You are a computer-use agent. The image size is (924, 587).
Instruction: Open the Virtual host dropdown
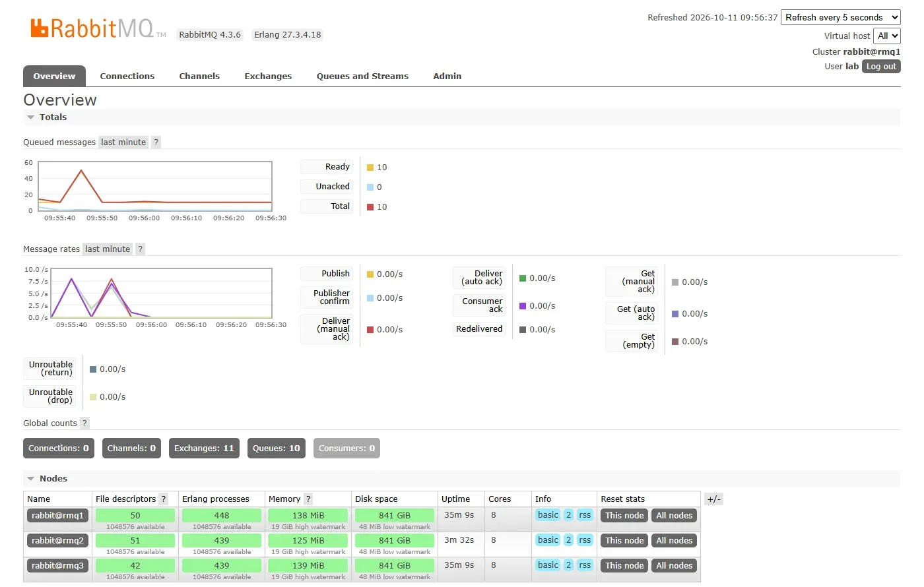(887, 36)
